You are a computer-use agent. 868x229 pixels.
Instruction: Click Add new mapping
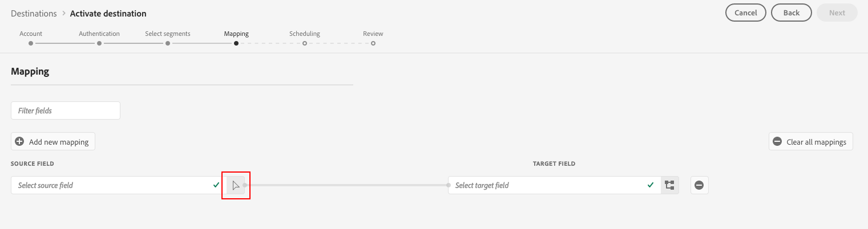(x=53, y=142)
